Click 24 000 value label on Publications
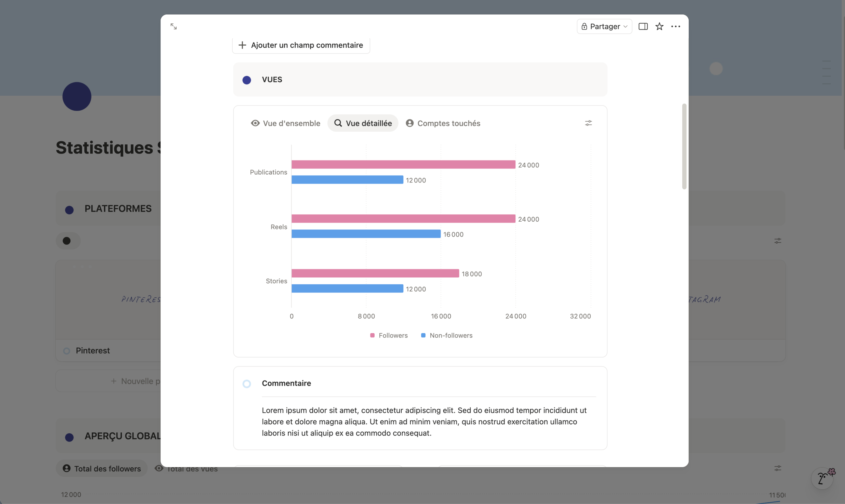Screen dimensions: 845x504 click(x=529, y=165)
